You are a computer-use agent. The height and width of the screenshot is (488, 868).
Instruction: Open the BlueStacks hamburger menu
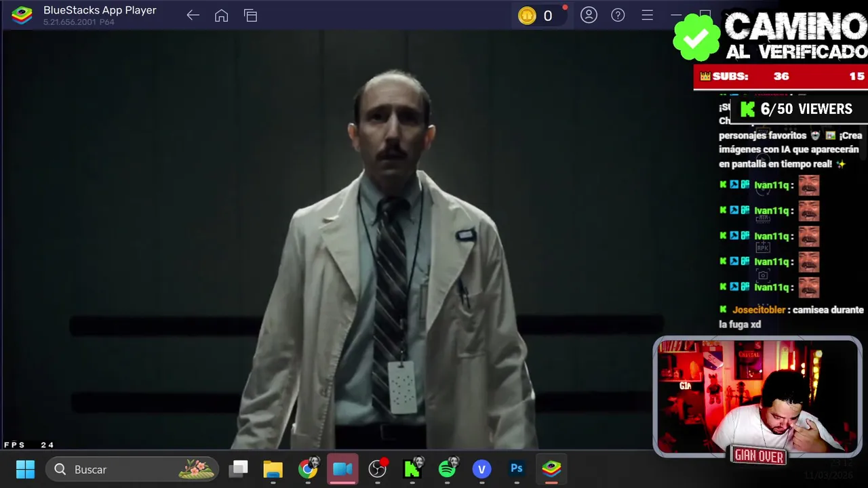click(648, 15)
